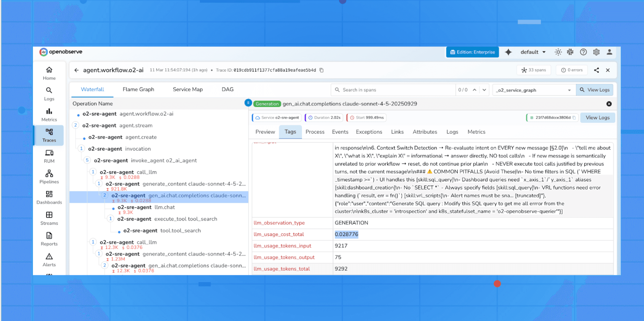Open the _o2_service_graph selector

(x=534, y=89)
